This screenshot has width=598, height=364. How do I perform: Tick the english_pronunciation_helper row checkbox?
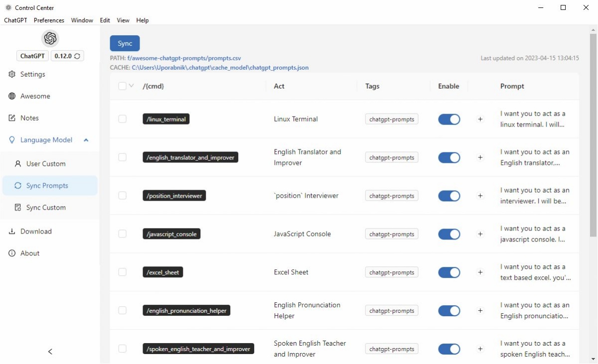point(122,311)
